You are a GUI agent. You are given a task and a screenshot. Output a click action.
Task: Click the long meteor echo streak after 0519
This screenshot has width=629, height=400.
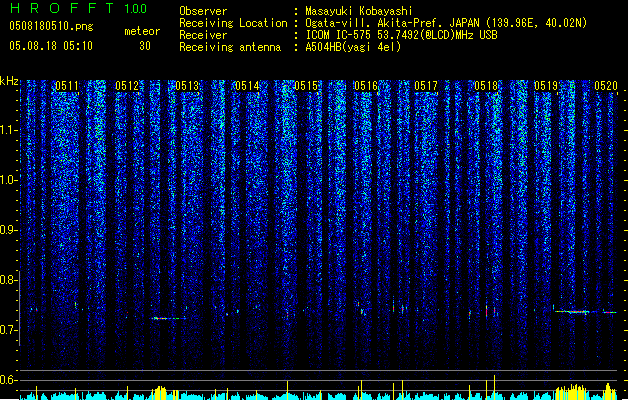coord(572,312)
